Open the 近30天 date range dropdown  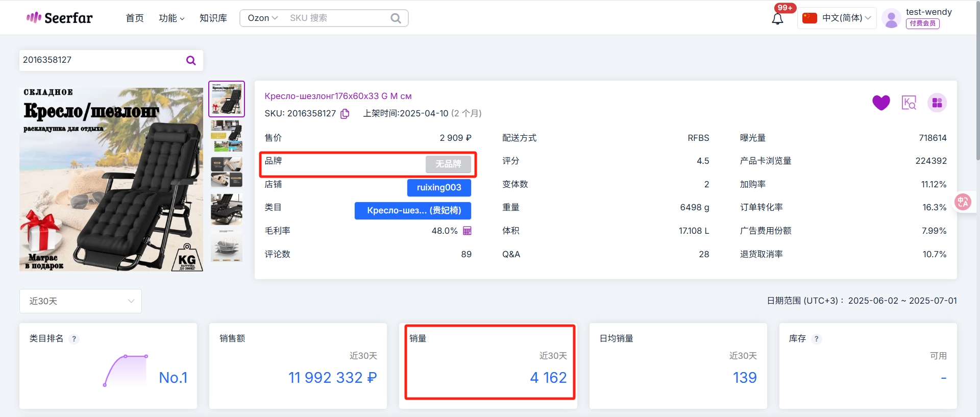pyautogui.click(x=81, y=301)
